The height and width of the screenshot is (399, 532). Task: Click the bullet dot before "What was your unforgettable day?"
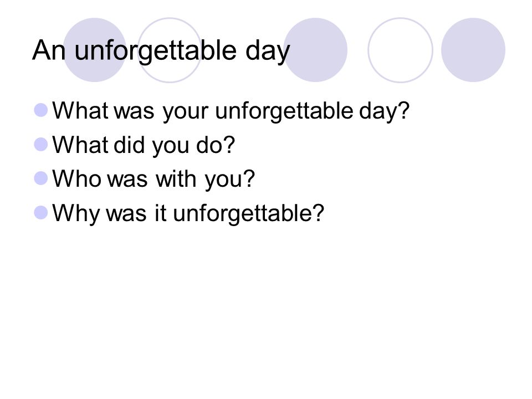tap(41, 110)
